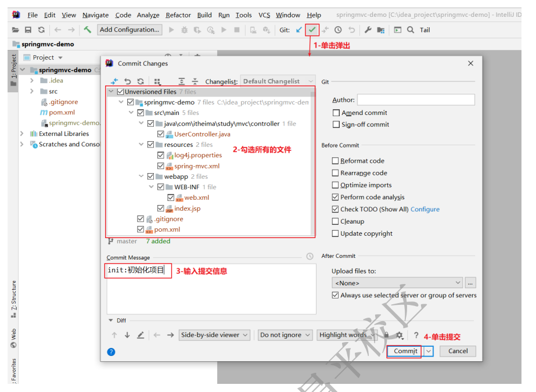The image size is (536, 392).
Task: Click the Synchronize icon in main toolbar
Action: pyautogui.click(x=41, y=30)
